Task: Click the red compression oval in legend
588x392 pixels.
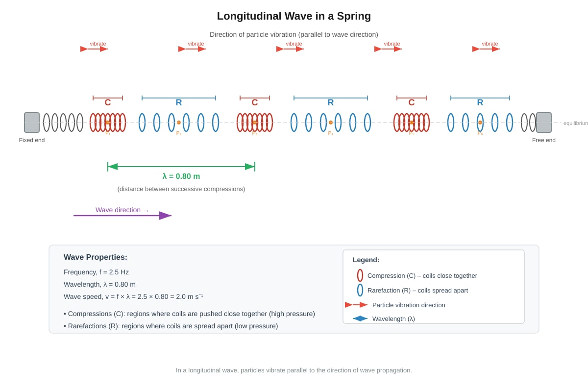Action: (360, 275)
